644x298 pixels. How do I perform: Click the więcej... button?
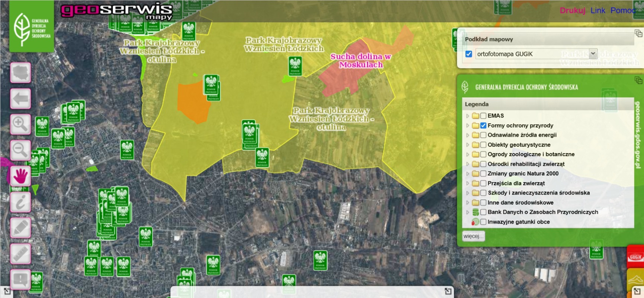click(474, 236)
